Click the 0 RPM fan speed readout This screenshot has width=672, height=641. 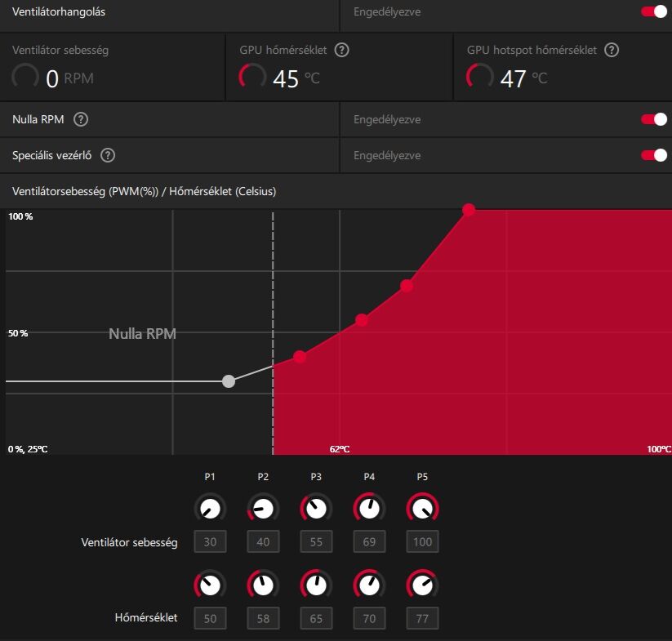(x=70, y=79)
